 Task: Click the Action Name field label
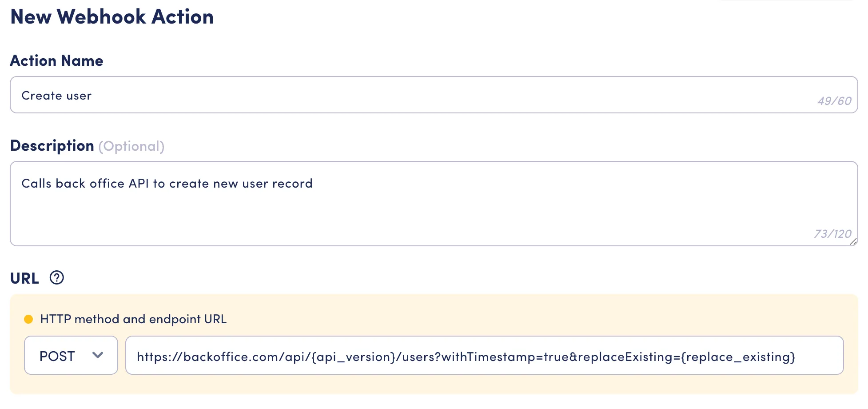pos(57,60)
